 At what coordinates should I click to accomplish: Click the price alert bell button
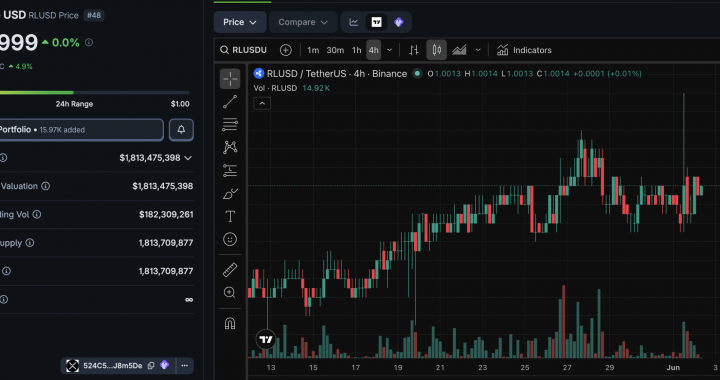[x=181, y=130]
